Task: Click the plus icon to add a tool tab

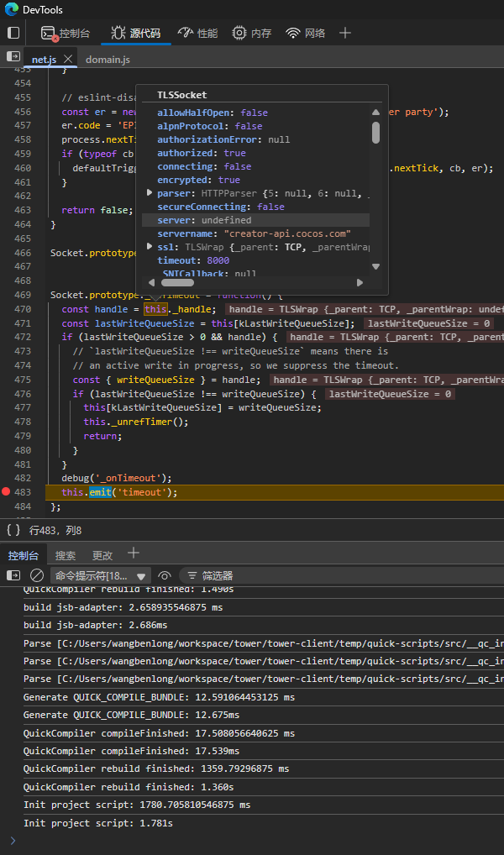Action: pyautogui.click(x=344, y=33)
